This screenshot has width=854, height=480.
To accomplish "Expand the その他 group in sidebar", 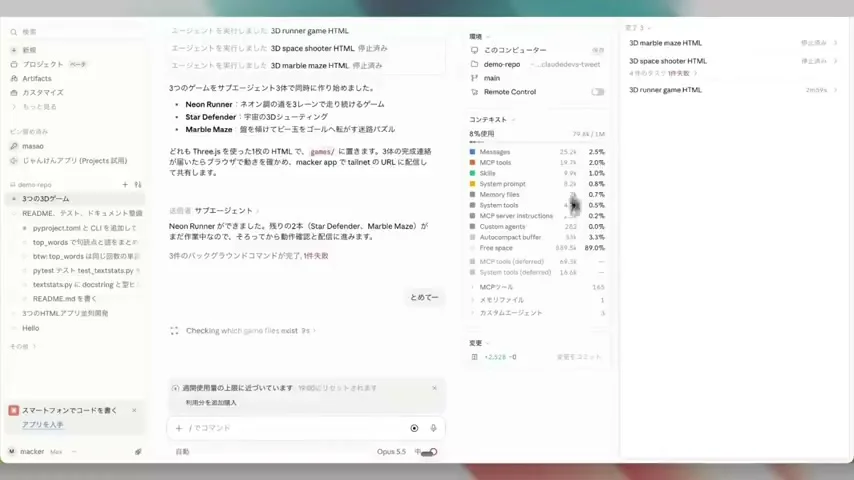I will coord(22,347).
